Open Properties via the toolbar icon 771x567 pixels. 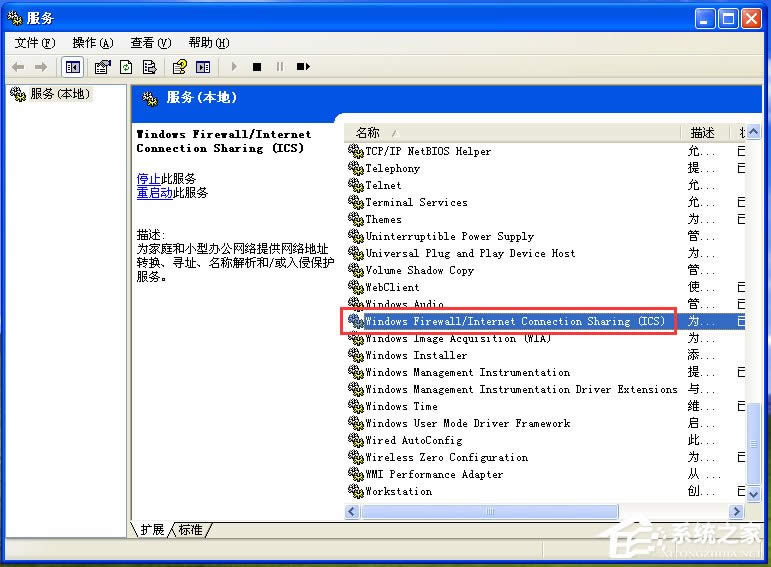point(103,67)
